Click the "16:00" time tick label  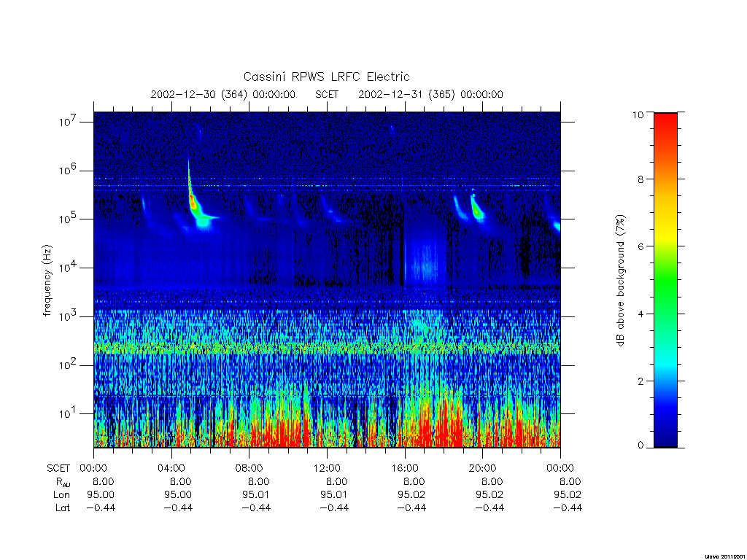click(404, 468)
